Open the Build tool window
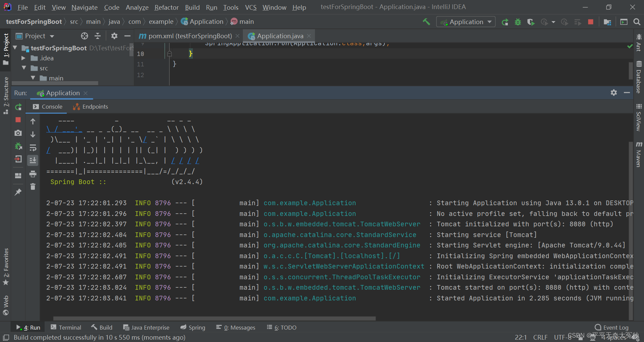Image resolution: width=644 pixels, height=342 pixels. click(102, 328)
